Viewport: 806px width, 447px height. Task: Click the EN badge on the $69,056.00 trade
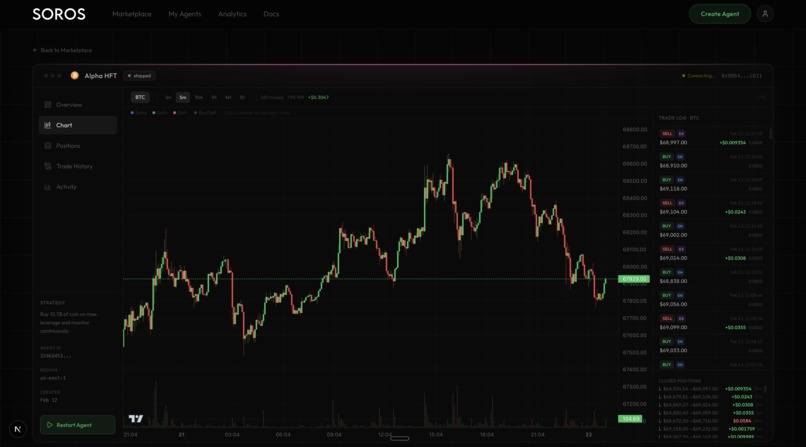(680, 295)
